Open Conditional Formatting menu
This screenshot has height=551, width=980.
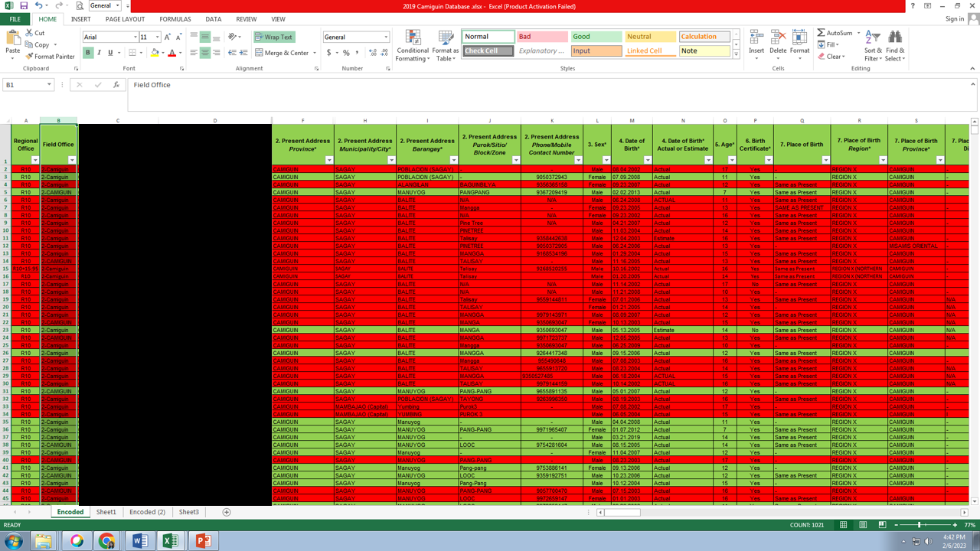[413, 46]
